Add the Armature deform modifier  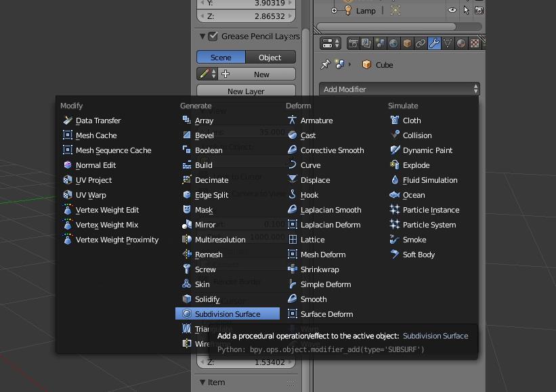(333, 121)
